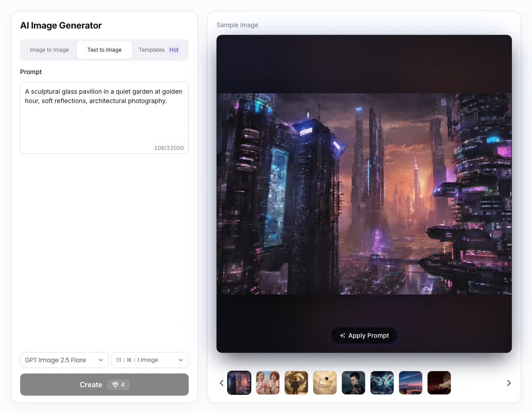Pick the perfume bottle sample thumbnail

[x=325, y=383]
